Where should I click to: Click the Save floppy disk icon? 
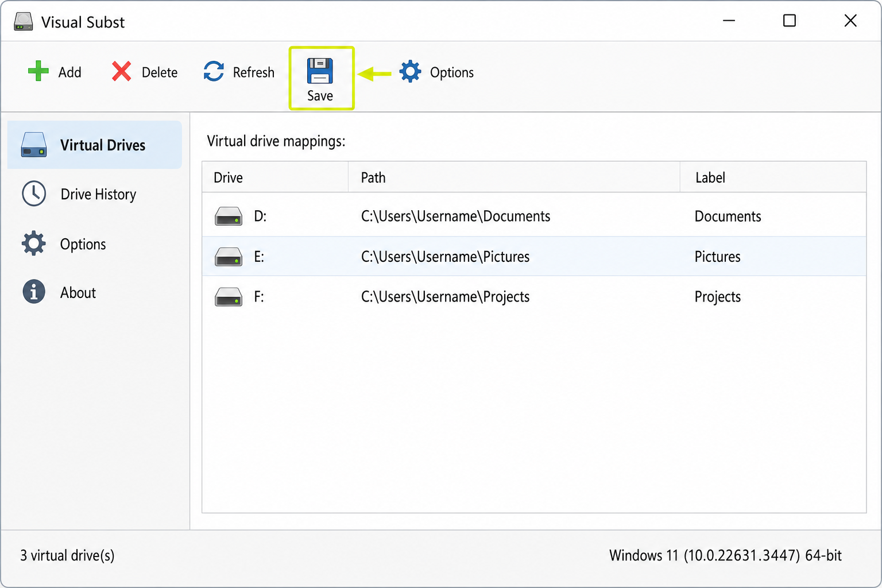[x=320, y=71]
